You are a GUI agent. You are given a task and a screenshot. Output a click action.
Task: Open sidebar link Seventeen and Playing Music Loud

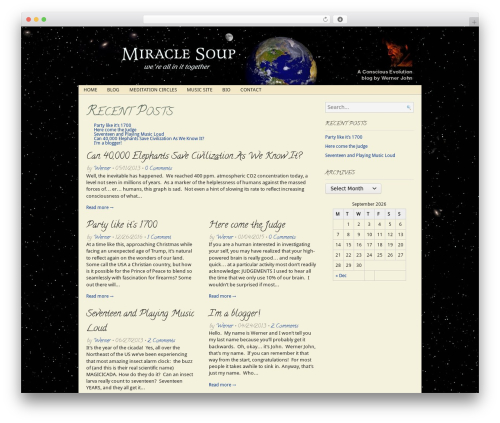click(x=360, y=155)
